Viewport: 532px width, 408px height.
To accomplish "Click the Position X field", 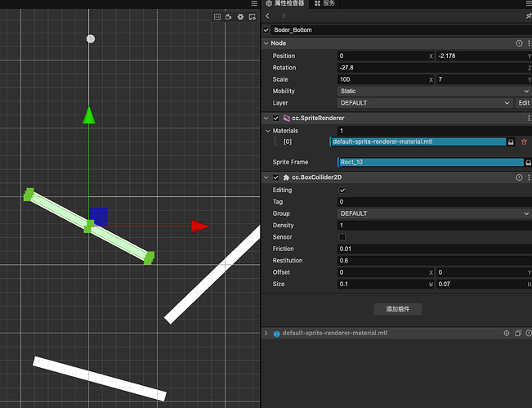I will [386, 56].
